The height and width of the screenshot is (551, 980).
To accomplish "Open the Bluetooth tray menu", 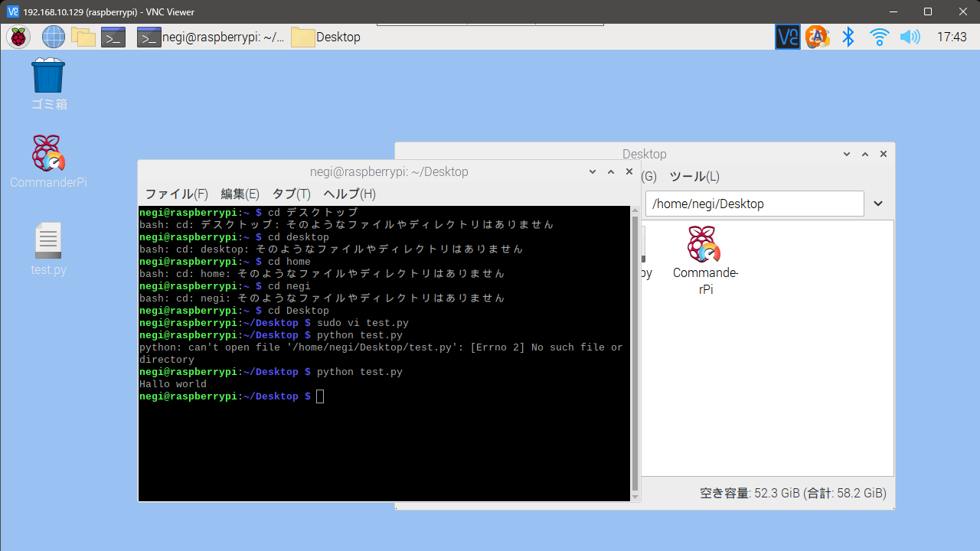I will tap(848, 37).
